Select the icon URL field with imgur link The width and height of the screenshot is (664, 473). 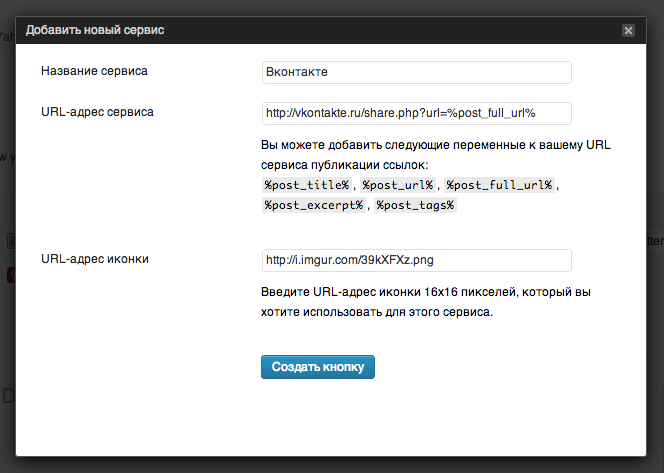pos(416,260)
